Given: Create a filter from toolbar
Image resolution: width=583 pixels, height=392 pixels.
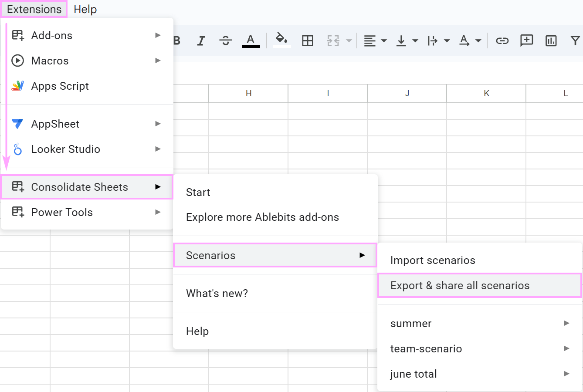Looking at the screenshot, I should (575, 41).
